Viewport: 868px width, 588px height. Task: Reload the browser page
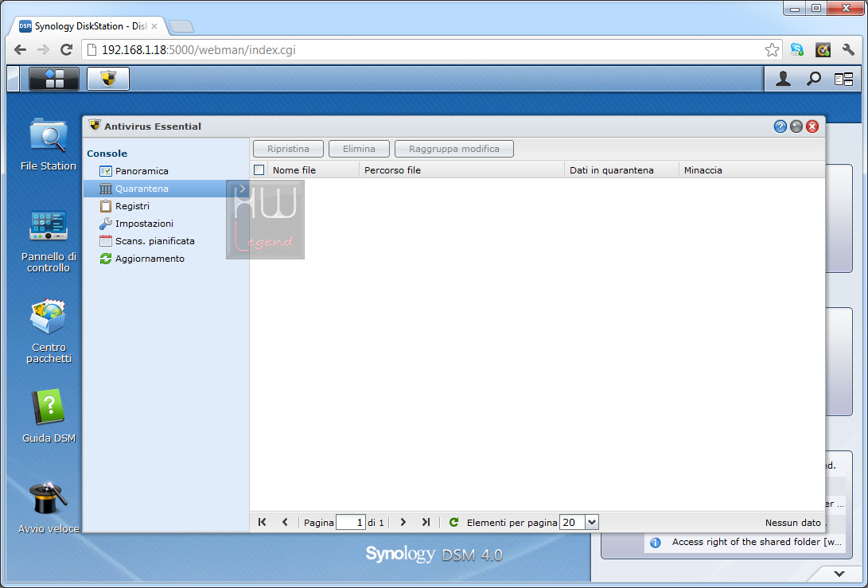66,50
